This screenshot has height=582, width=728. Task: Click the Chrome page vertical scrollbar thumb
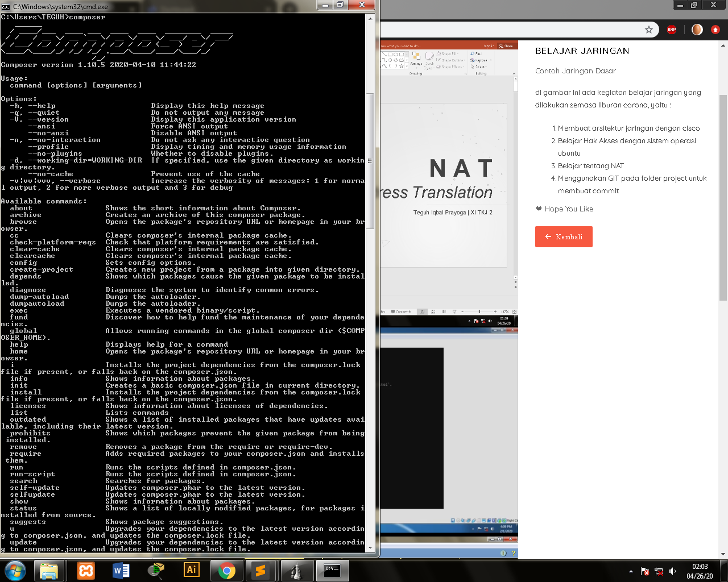(x=723, y=197)
